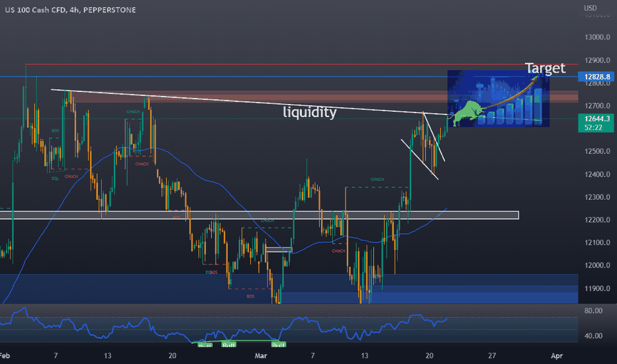Click the Apr date axis label

(556, 356)
